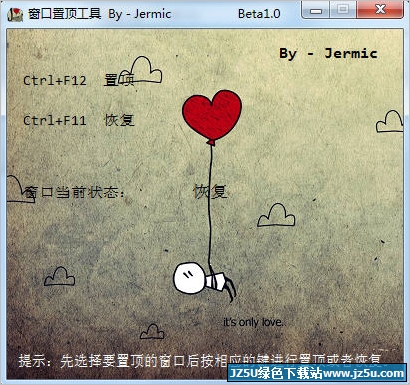
Task: Click the current status value 恢复
Action: point(210,192)
